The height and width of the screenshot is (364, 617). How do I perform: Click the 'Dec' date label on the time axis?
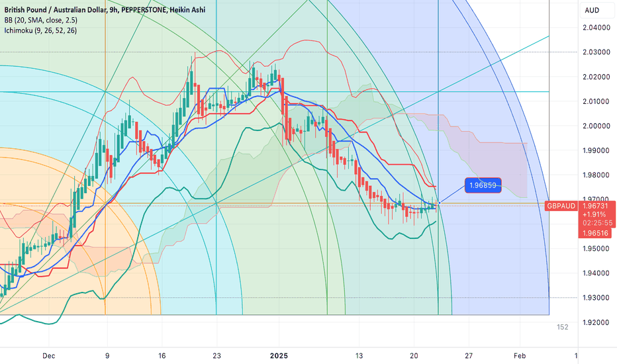click(49, 356)
